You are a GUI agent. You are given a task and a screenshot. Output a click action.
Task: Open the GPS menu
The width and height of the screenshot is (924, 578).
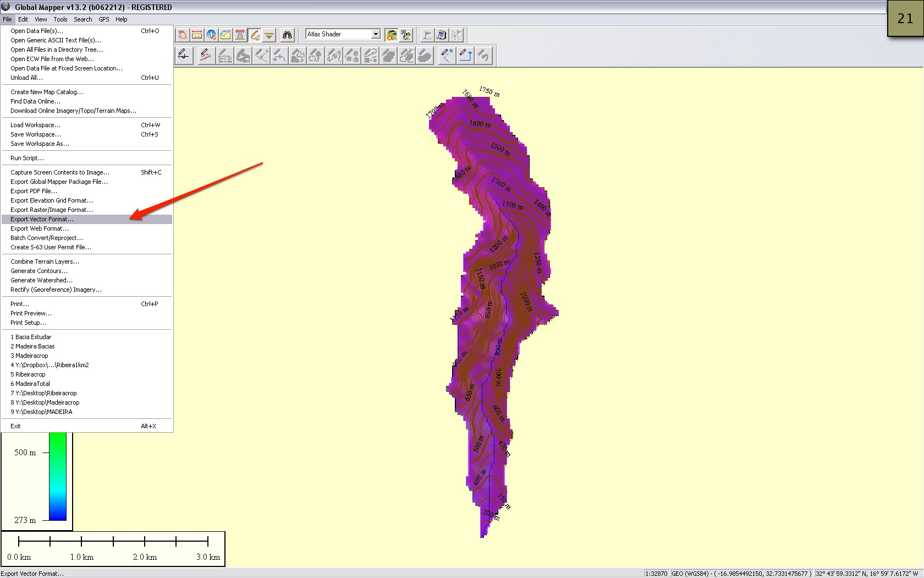tap(104, 19)
